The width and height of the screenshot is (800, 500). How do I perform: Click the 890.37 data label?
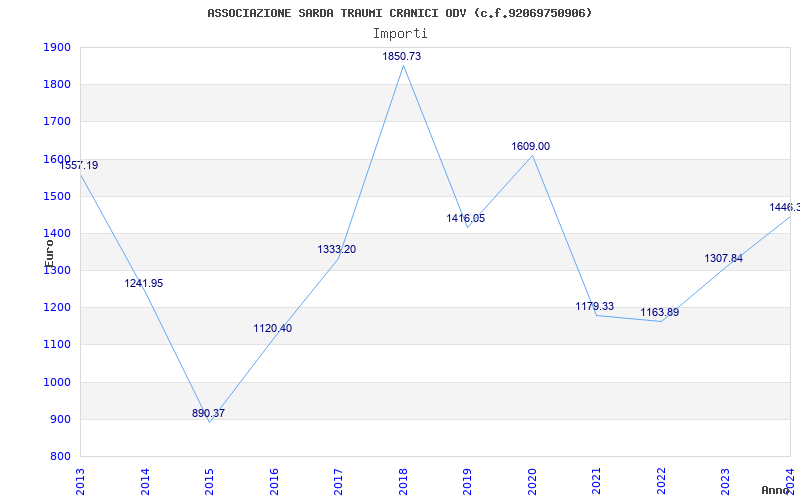(x=208, y=413)
